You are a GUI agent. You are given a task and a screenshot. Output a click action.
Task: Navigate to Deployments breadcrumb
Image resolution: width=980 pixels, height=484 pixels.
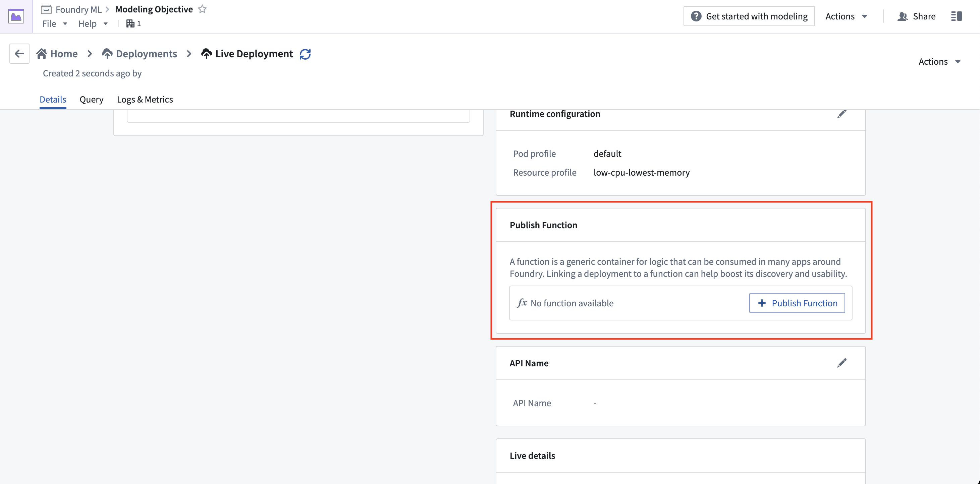click(147, 54)
